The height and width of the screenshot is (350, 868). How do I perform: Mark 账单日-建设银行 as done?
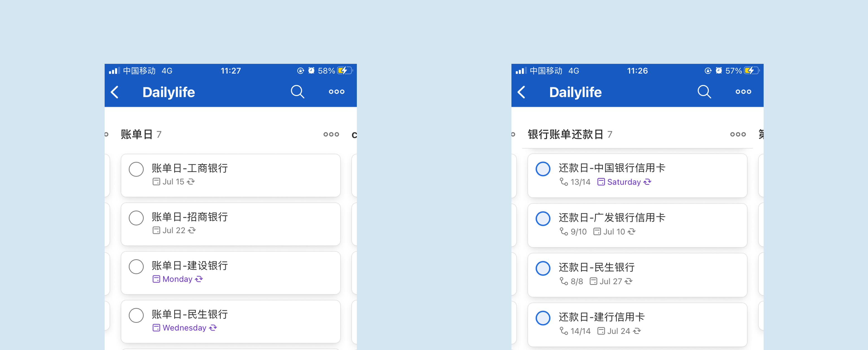pyautogui.click(x=136, y=266)
